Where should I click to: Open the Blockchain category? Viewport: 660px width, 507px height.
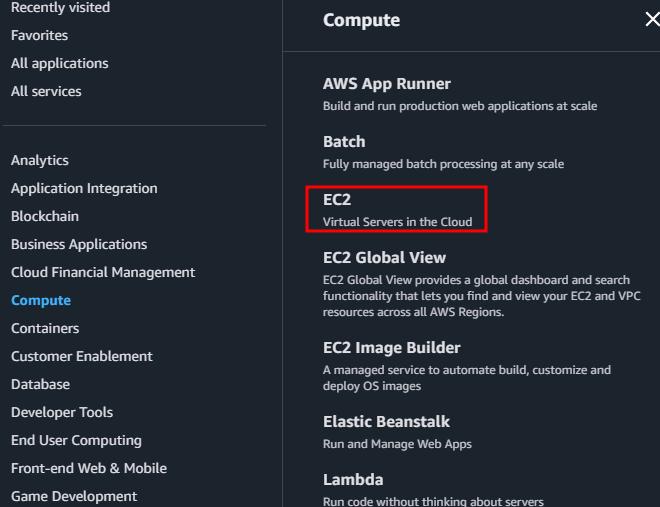45,216
